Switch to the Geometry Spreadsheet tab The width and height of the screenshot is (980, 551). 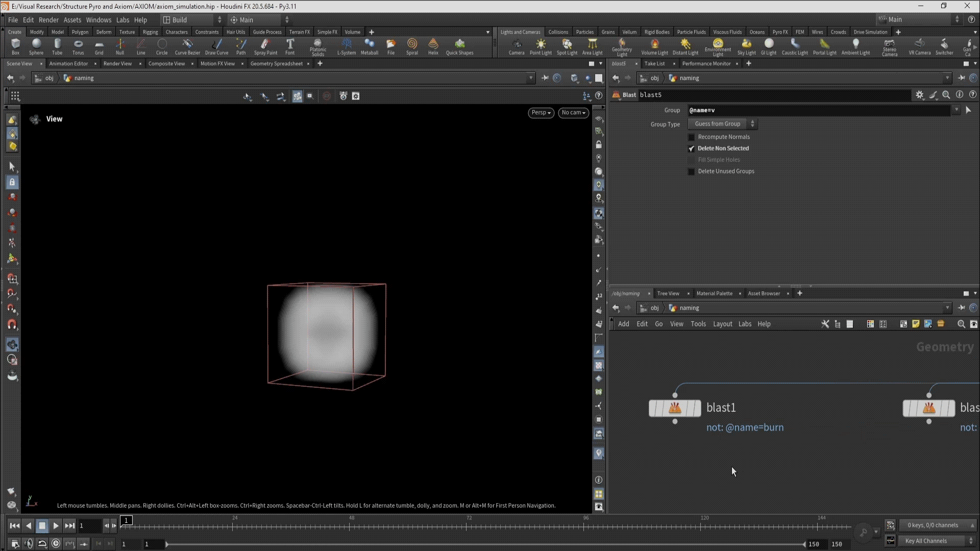click(x=276, y=64)
